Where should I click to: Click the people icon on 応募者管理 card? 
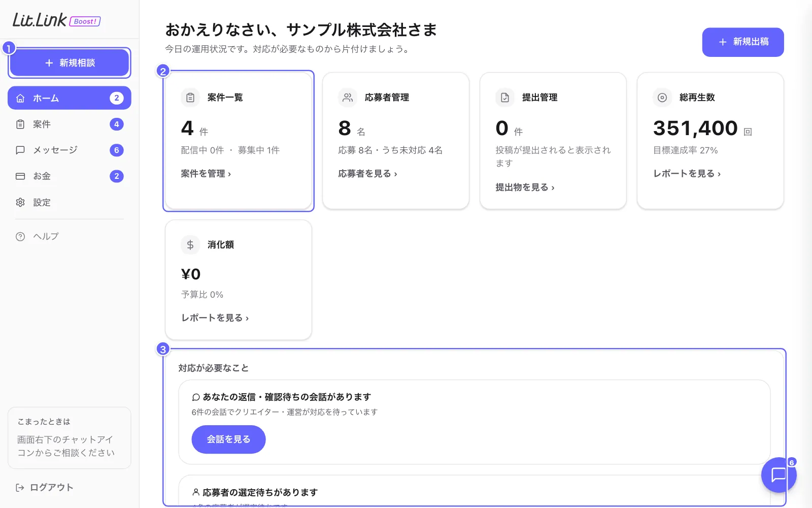pyautogui.click(x=348, y=98)
